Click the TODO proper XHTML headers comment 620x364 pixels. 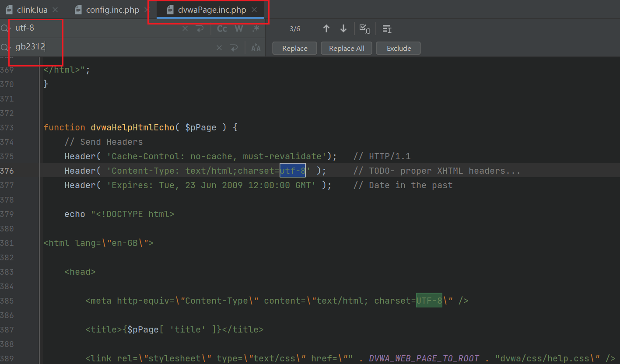click(437, 171)
